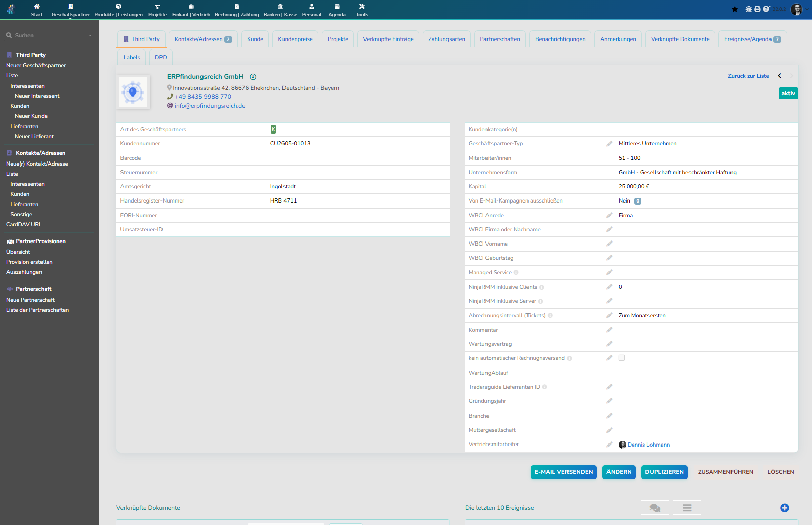Show events as list view icon
Image resolution: width=812 pixels, height=525 pixels.
(x=687, y=508)
